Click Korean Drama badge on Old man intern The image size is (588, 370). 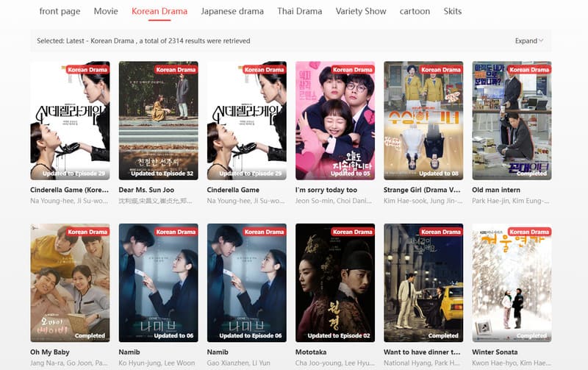[x=529, y=69]
